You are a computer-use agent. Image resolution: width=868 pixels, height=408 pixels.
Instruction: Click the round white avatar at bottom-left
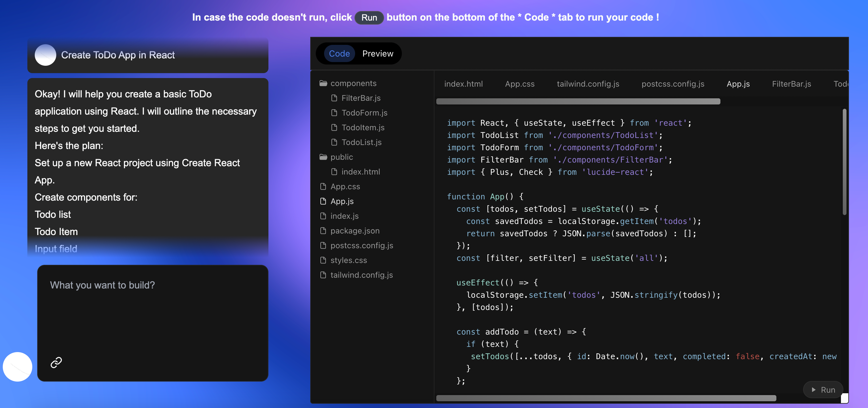[18, 367]
